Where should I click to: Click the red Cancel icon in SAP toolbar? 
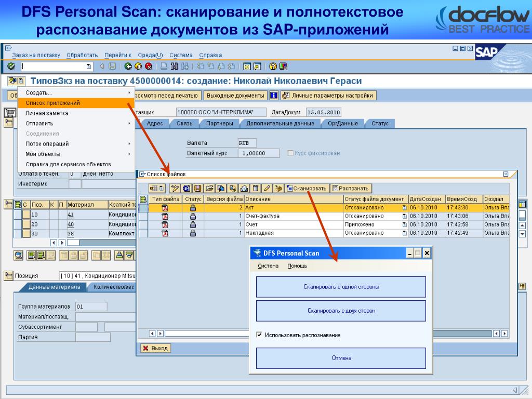(148, 66)
